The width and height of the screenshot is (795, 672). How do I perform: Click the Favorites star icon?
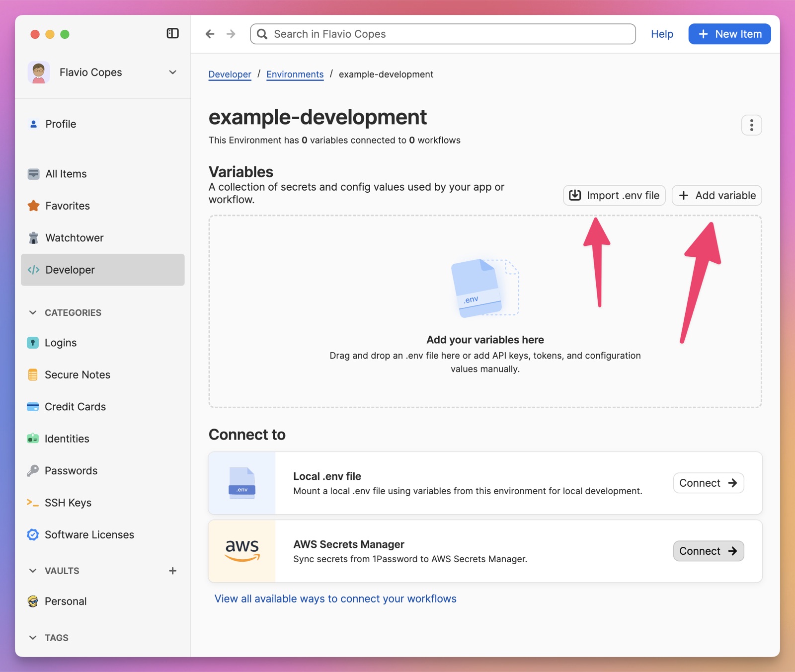click(x=33, y=206)
